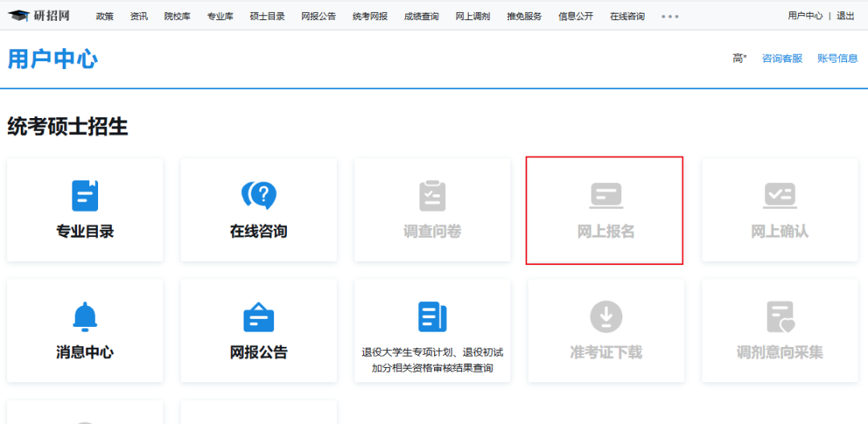Click the 准考证下载 download icon
Screen dimensions: 868x424
coord(606,316)
